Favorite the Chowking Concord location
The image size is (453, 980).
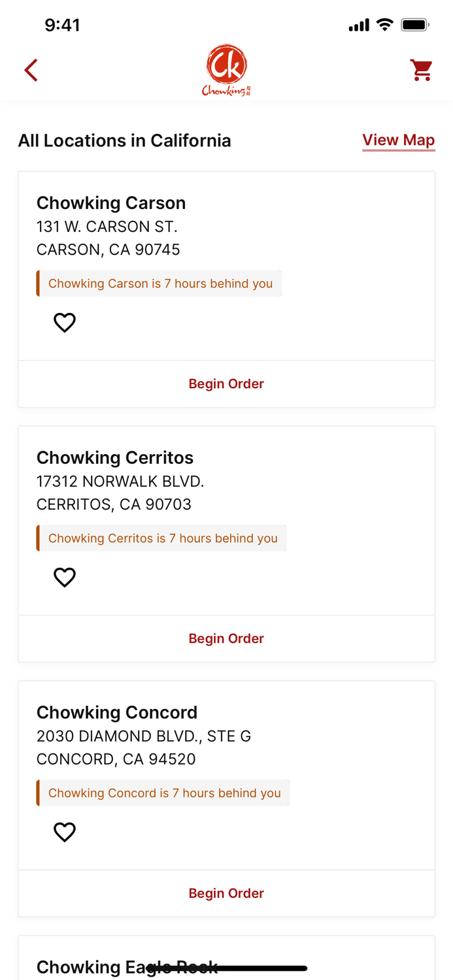pos(65,832)
